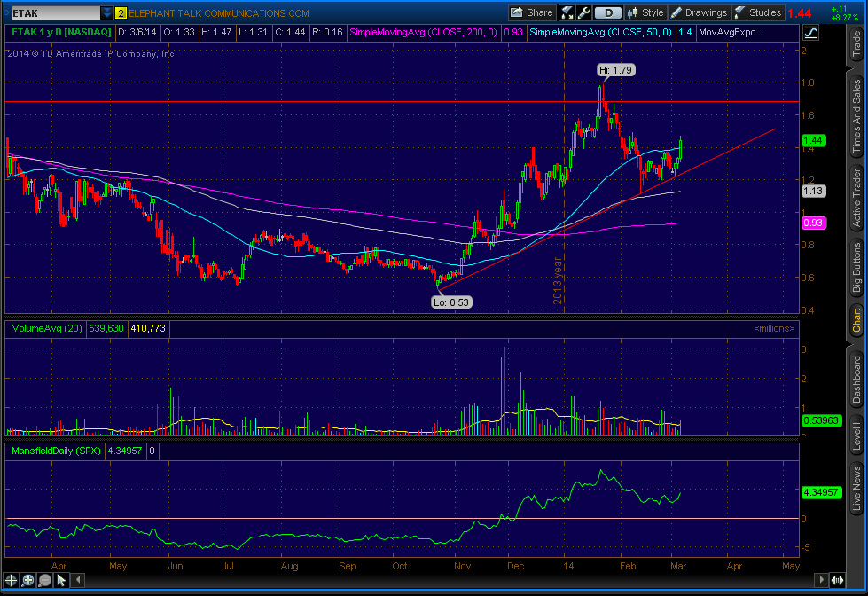Select the Chart side tab
Image resolution: width=868 pixels, height=596 pixels.
(x=856, y=320)
